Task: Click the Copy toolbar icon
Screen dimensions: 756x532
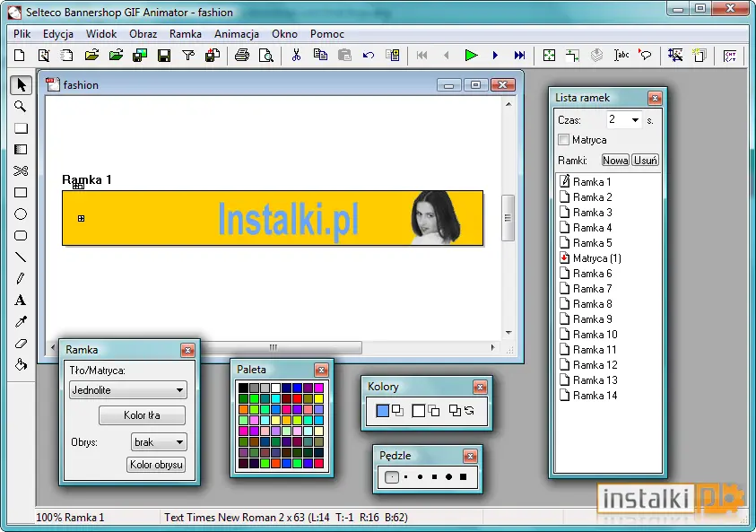Action: pos(320,56)
